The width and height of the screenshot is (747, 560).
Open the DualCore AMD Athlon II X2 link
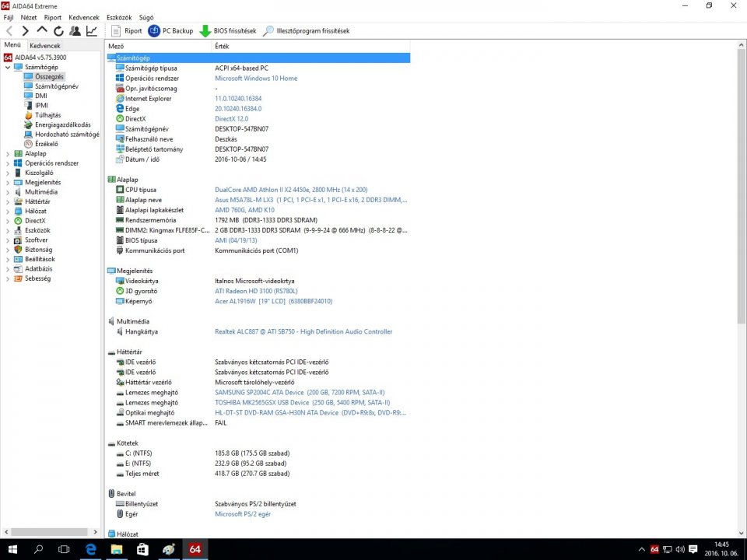(x=291, y=190)
